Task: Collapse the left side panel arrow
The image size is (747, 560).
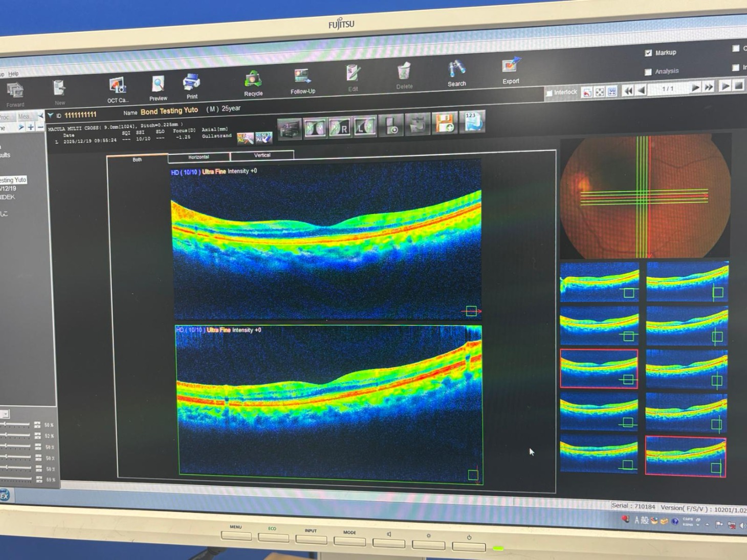Action: point(40,116)
